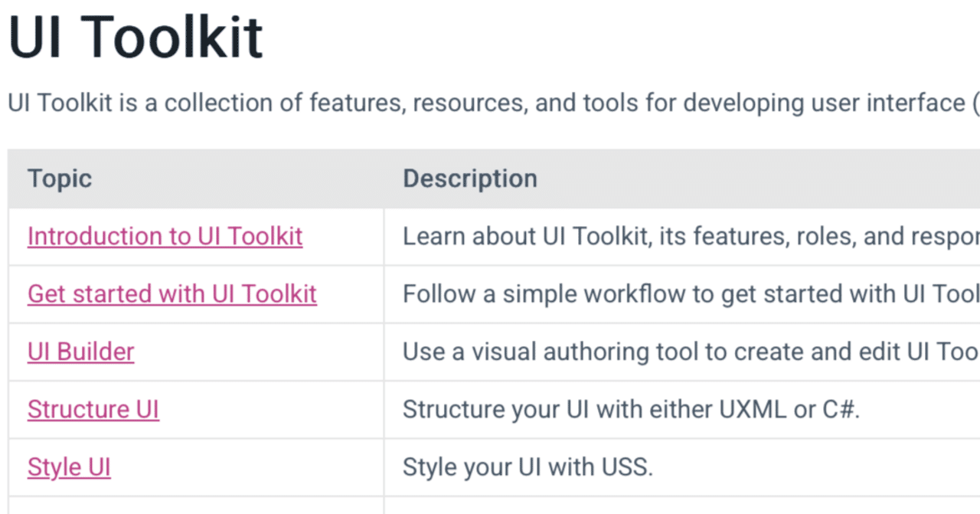Click the table header row

pyautogui.click(x=490, y=178)
